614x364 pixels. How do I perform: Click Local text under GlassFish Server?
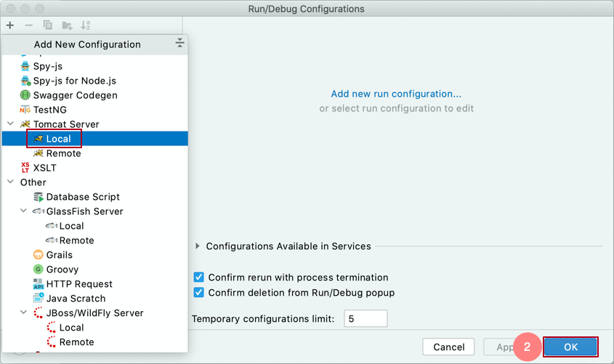[x=72, y=226]
